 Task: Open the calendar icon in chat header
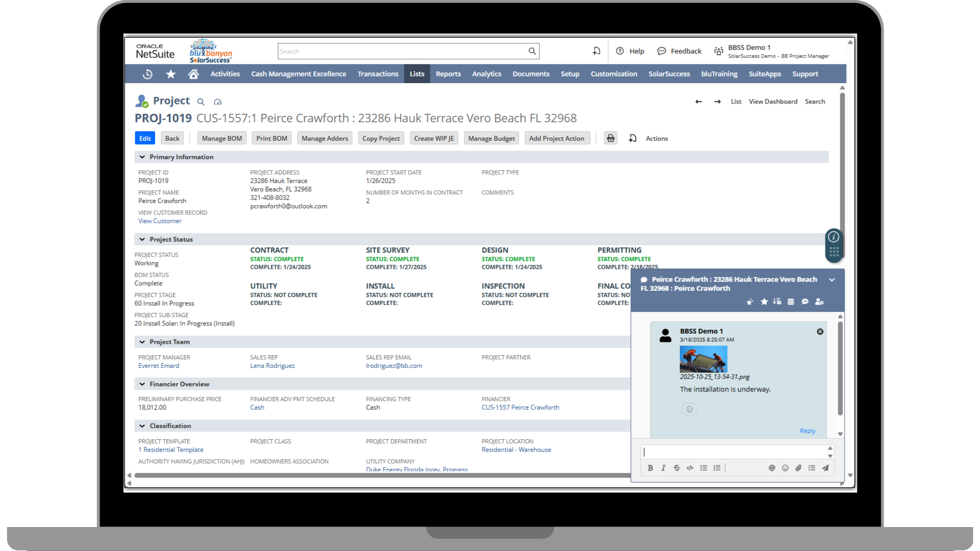point(791,302)
